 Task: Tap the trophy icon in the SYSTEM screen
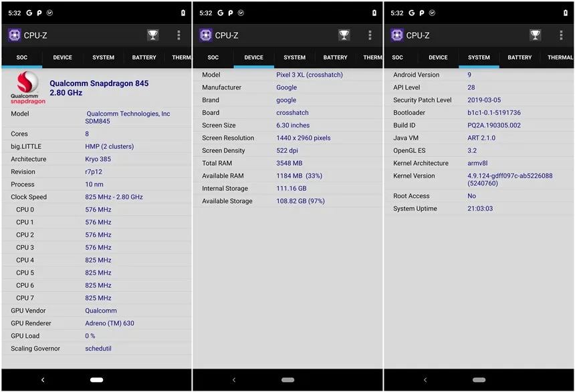click(x=535, y=35)
